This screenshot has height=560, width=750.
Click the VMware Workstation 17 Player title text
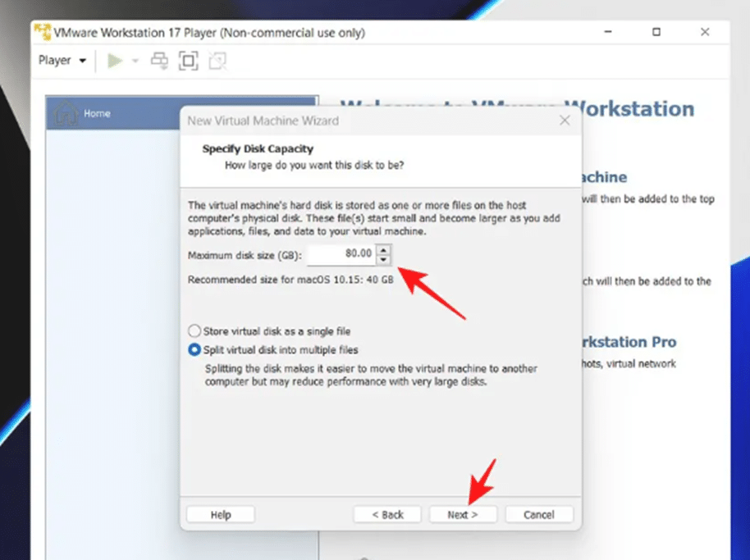point(209,33)
